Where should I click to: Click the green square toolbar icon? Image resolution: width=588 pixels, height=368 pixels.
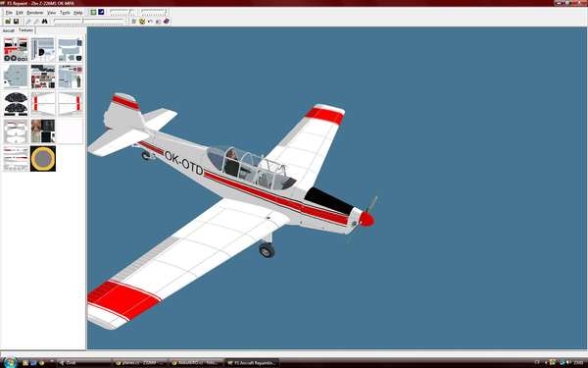click(x=93, y=12)
